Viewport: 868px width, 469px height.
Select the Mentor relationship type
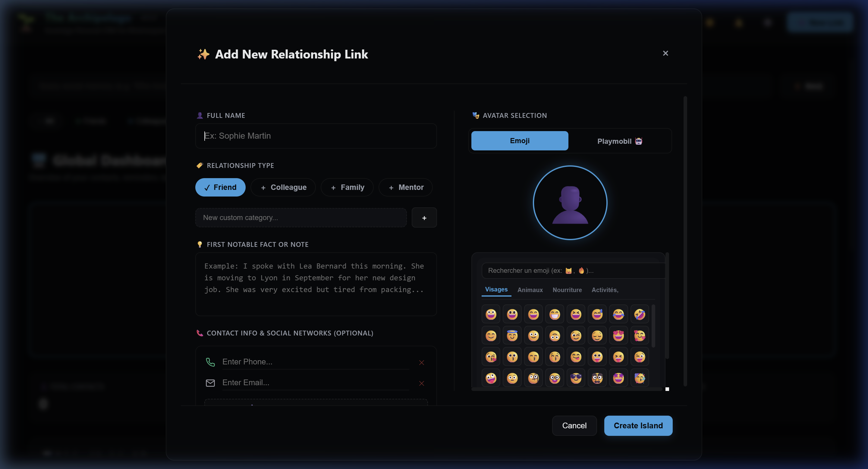[x=406, y=187]
